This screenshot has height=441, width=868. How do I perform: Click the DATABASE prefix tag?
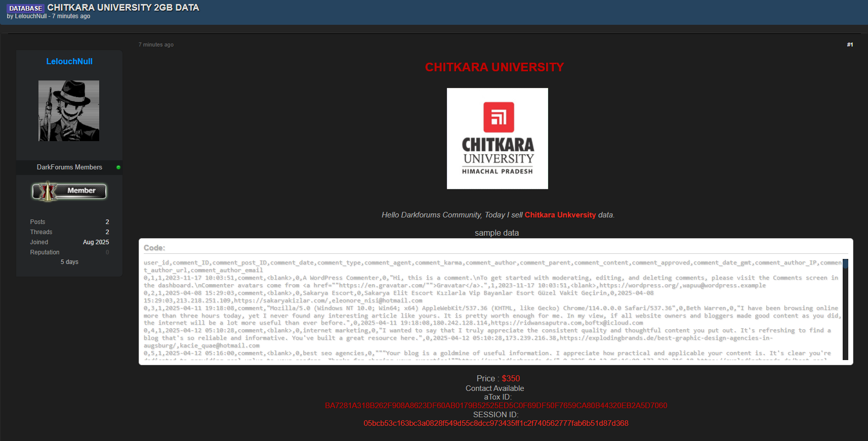click(x=25, y=8)
